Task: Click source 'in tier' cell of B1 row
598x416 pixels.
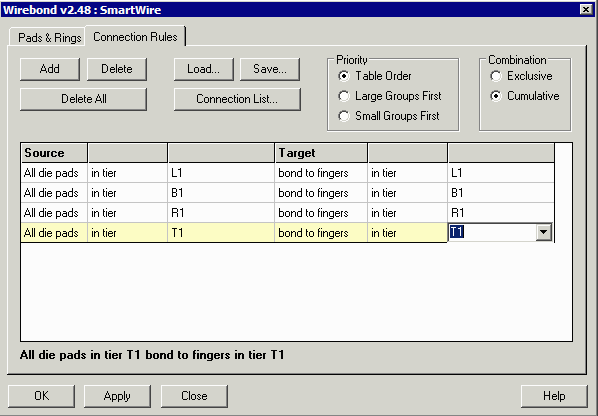Action: 127,193
